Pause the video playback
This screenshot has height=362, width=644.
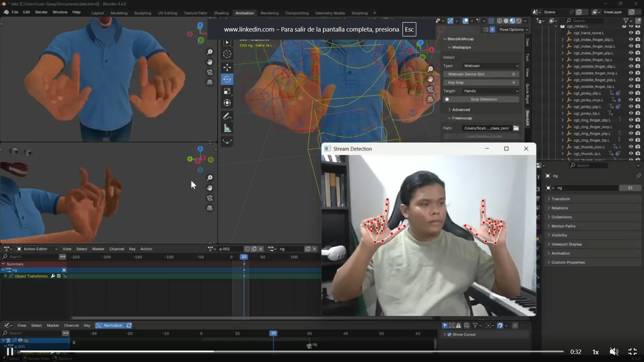pos(10,351)
